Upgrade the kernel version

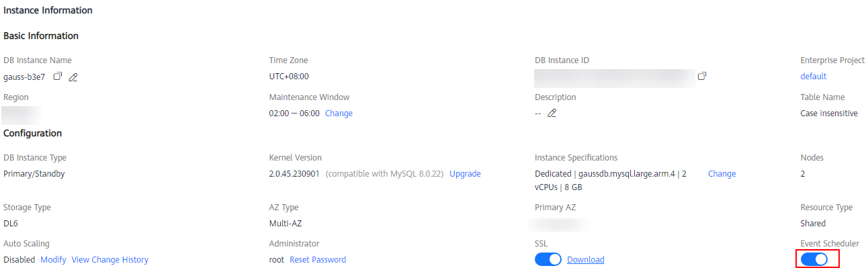(465, 174)
